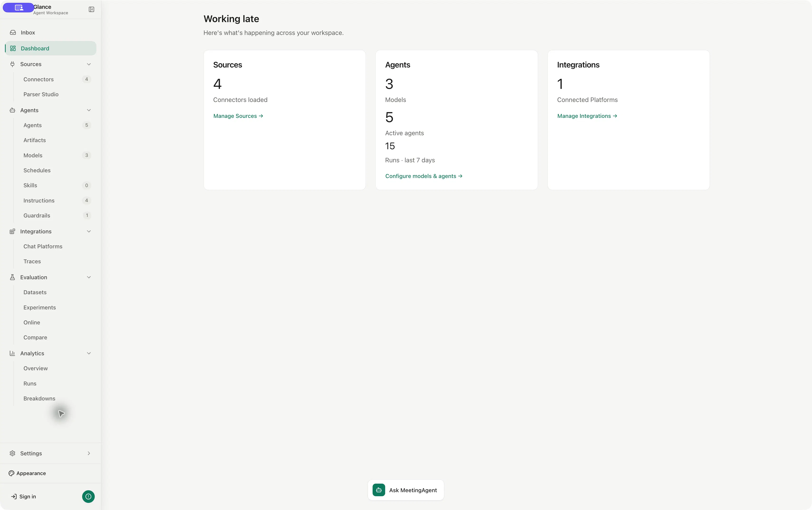
Task: Click the Ask MeetingAgent button
Action: [x=406, y=490]
